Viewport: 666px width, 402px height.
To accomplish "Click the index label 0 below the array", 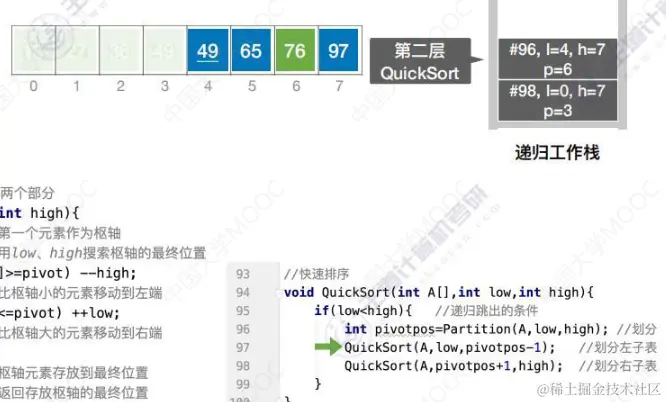I will point(34,86).
